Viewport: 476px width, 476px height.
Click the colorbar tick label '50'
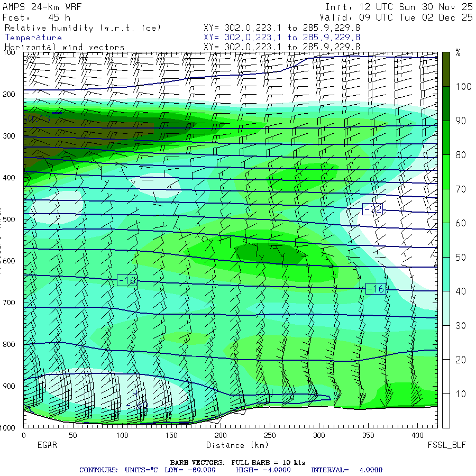pos(461,258)
